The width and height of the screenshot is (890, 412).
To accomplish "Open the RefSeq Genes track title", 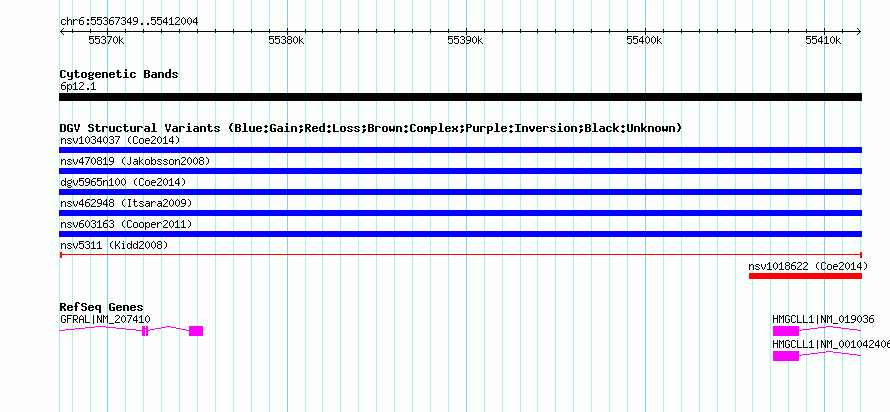I will point(102,308).
